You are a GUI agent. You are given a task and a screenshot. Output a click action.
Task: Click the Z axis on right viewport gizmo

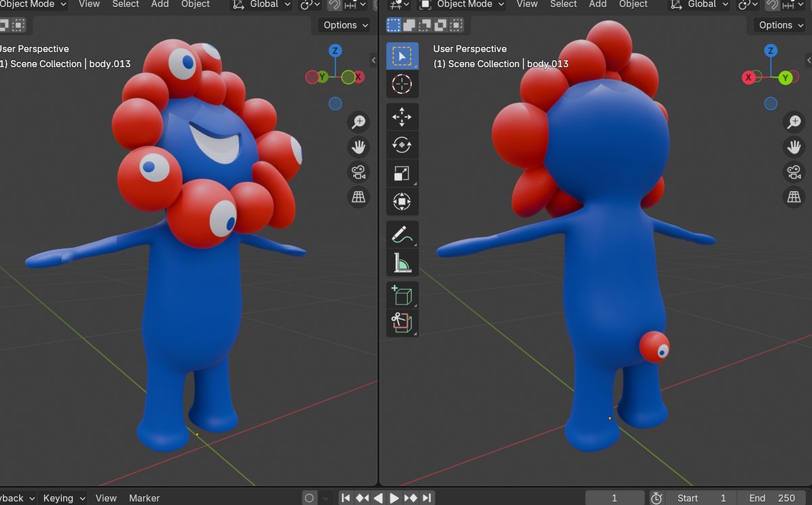click(771, 51)
